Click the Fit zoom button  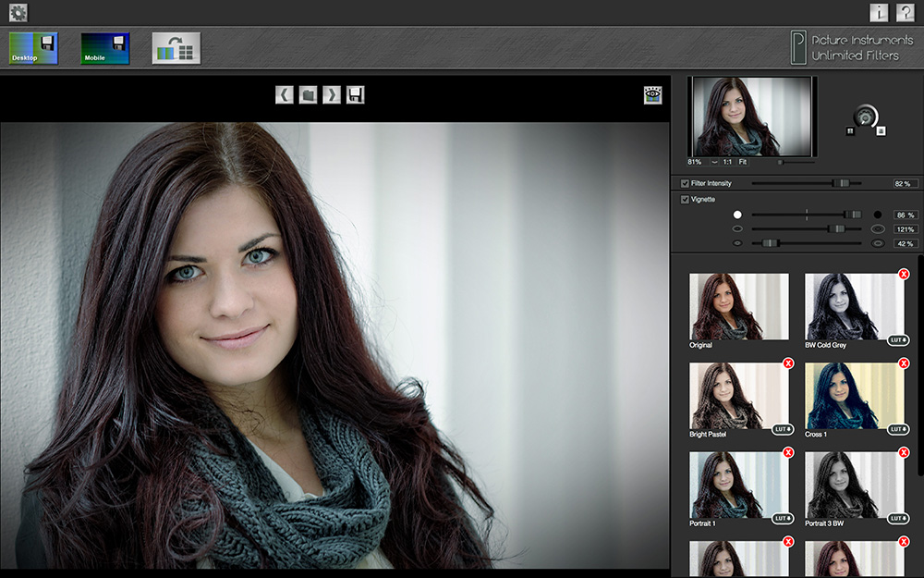point(742,162)
